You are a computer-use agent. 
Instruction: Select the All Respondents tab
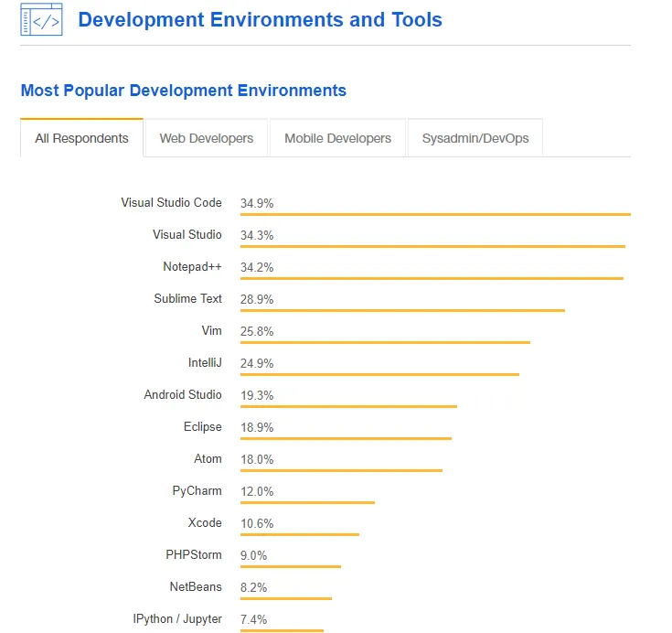(81, 138)
